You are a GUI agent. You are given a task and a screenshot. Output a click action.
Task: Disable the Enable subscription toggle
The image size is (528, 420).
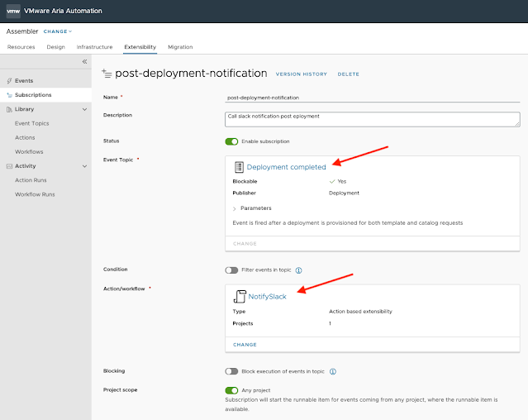click(x=231, y=141)
